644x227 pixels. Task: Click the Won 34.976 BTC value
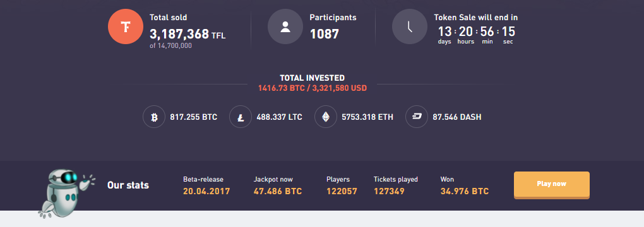(465, 191)
